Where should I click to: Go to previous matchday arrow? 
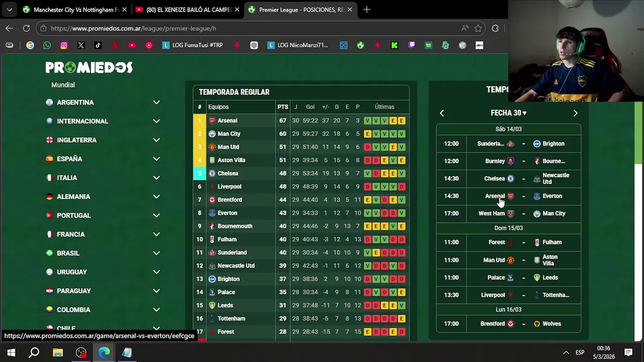(442, 113)
